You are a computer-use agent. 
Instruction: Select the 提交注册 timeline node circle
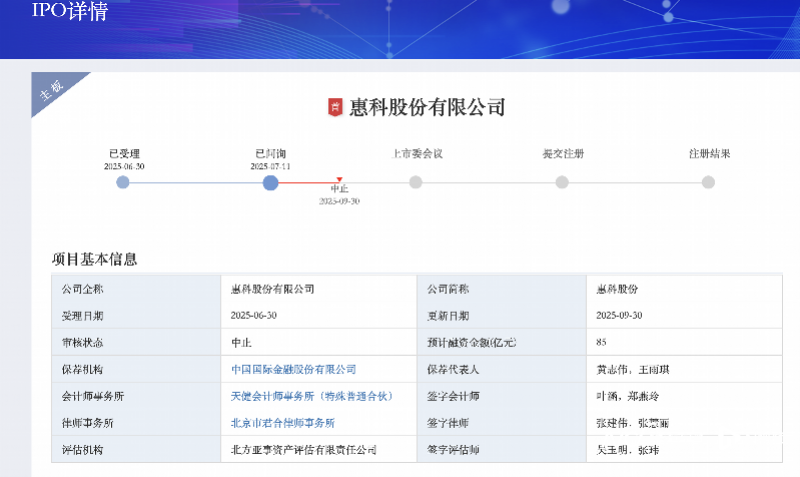coord(562,182)
